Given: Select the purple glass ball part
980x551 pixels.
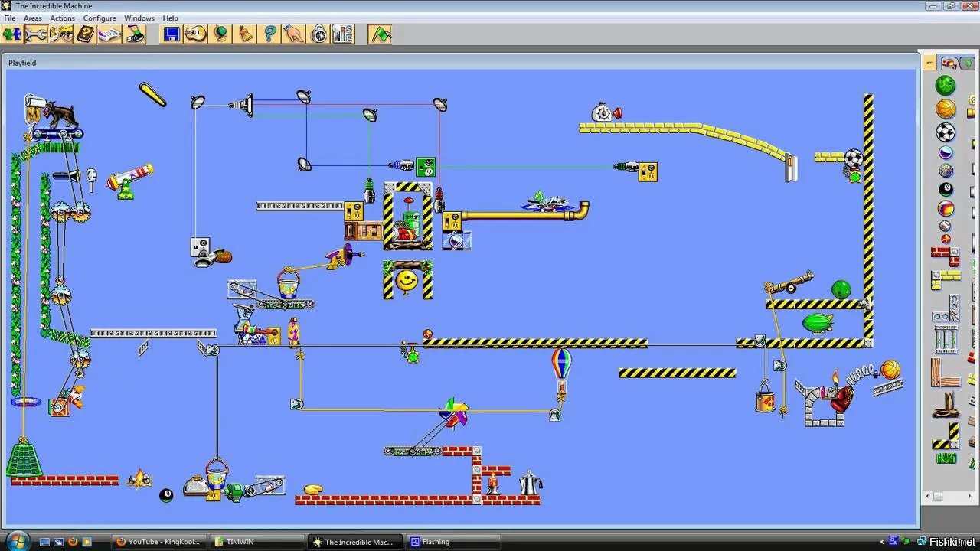Looking at the screenshot, I should tap(946, 152).
